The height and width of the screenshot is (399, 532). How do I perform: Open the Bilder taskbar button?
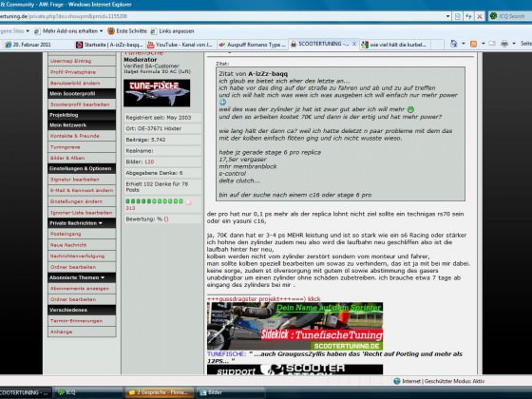pyautogui.click(x=230, y=392)
